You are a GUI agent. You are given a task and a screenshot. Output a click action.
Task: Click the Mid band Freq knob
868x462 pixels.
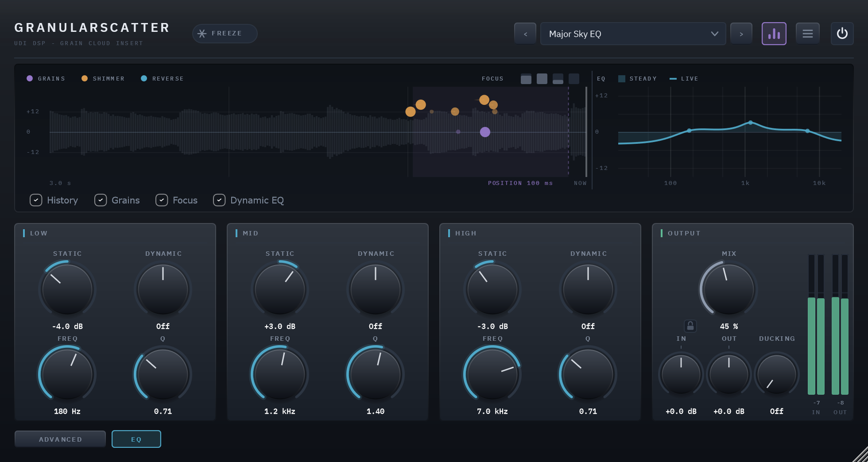click(x=280, y=374)
